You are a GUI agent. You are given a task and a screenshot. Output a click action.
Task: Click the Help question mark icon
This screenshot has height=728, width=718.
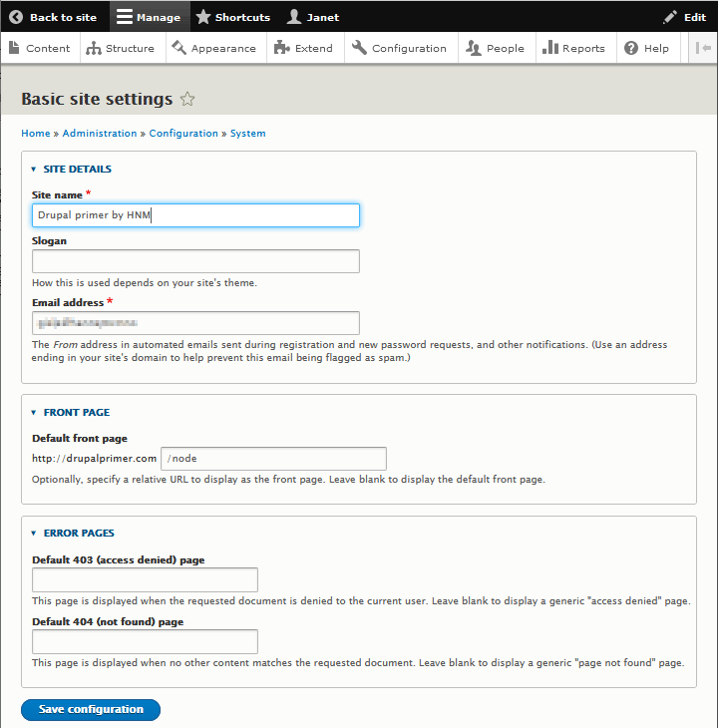point(630,48)
